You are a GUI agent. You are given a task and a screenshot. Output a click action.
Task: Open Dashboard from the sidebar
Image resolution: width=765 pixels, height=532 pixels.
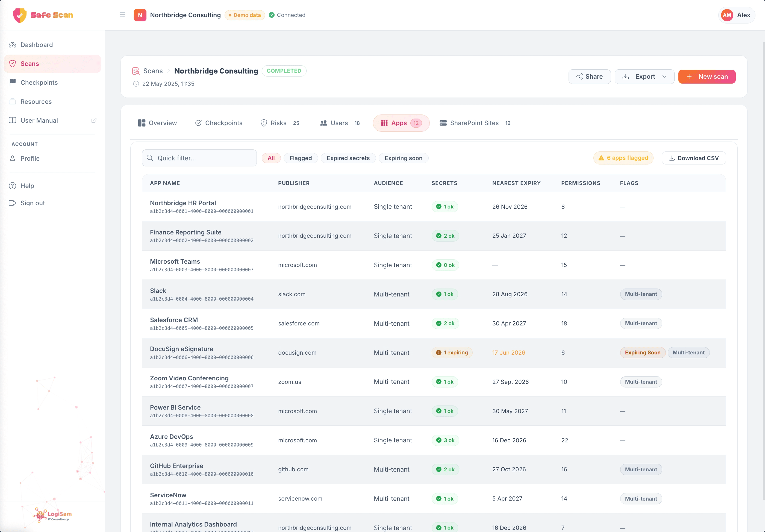click(x=52, y=45)
